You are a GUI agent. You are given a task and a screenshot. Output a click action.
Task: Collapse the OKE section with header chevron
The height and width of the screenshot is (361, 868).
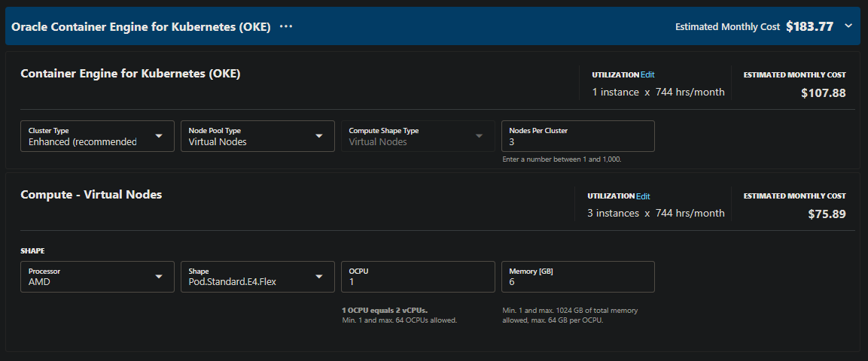coord(848,26)
